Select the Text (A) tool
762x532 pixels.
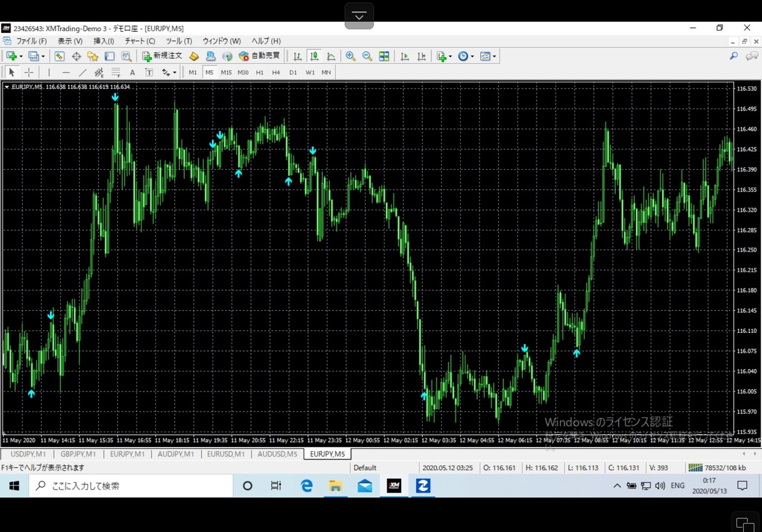click(132, 72)
